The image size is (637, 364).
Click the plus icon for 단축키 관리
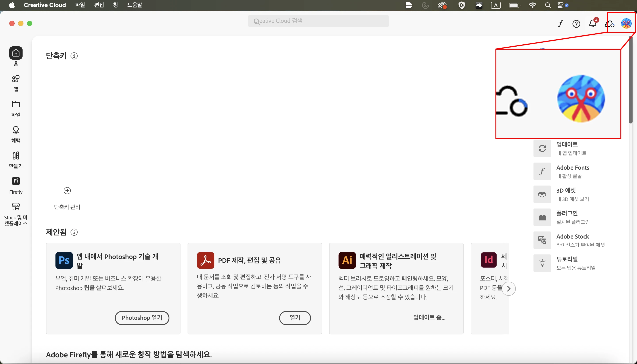[x=67, y=191]
